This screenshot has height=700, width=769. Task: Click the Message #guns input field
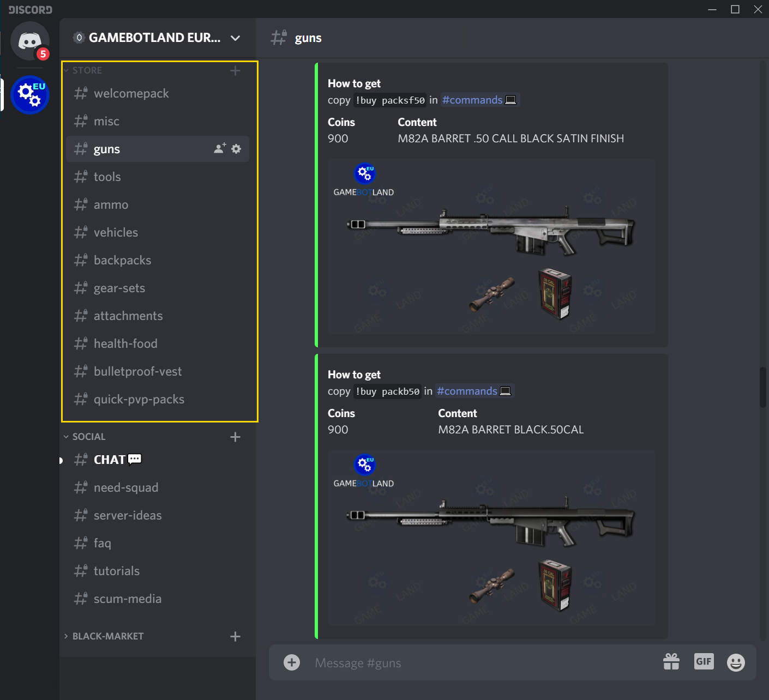(x=480, y=663)
